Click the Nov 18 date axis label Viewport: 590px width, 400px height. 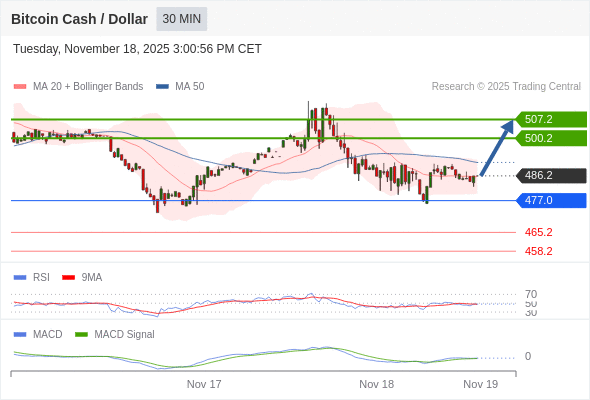tap(377, 384)
